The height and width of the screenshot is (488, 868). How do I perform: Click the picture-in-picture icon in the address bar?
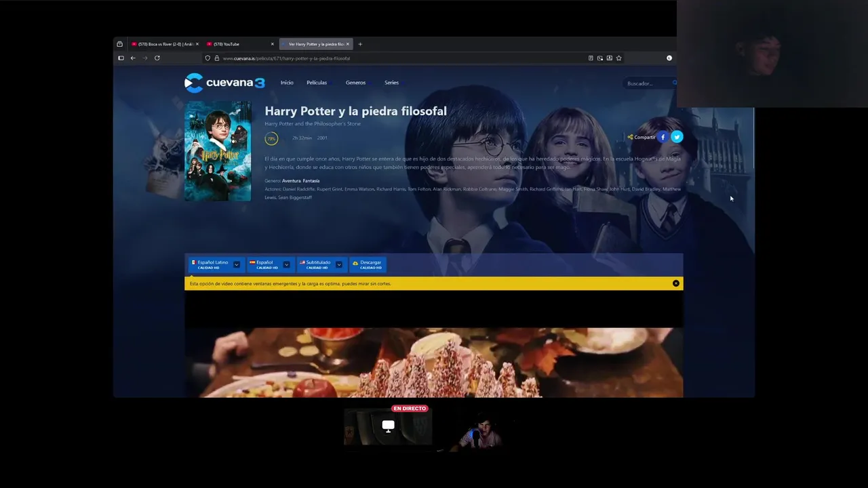click(x=600, y=58)
